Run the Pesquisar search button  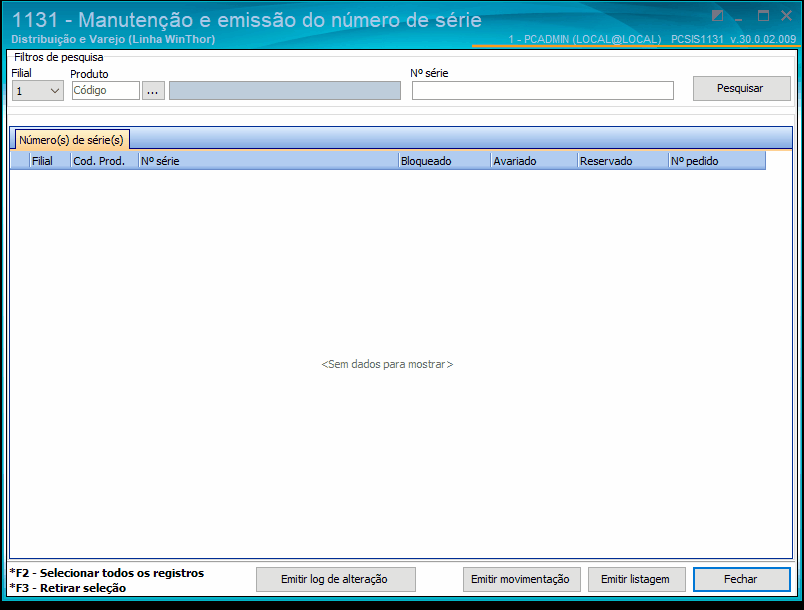[741, 88]
